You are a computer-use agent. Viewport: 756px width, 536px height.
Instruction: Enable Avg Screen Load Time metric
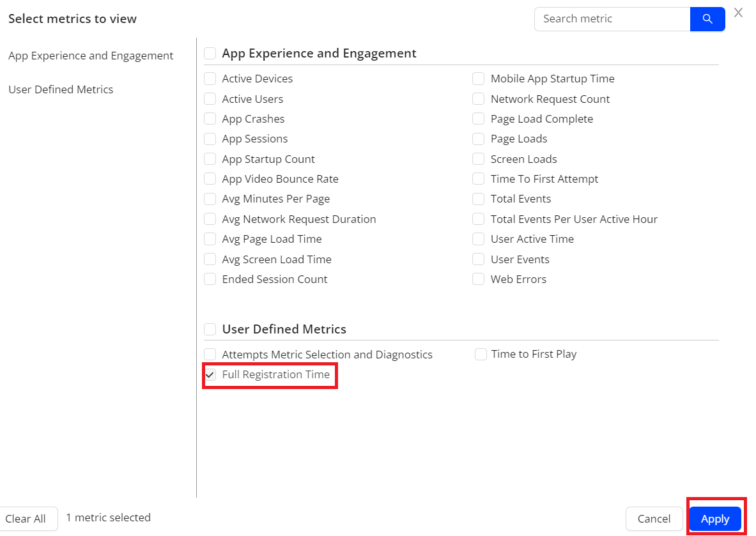coord(210,259)
